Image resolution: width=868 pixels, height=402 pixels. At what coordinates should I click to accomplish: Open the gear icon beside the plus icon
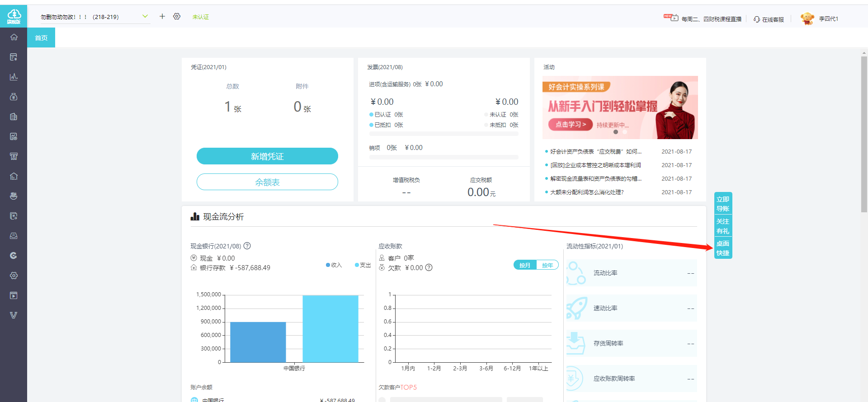(177, 16)
